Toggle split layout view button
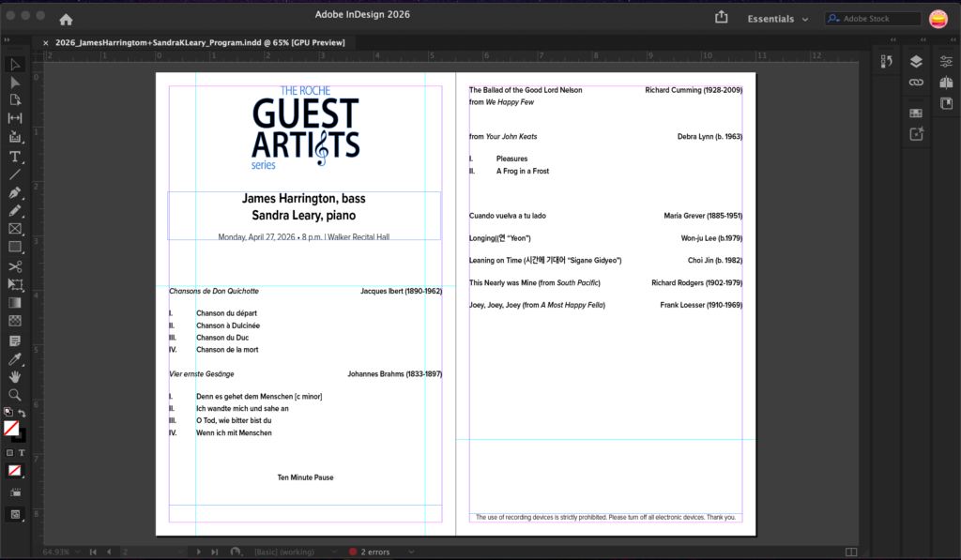Screen dimensions: 961x560 coord(851,552)
